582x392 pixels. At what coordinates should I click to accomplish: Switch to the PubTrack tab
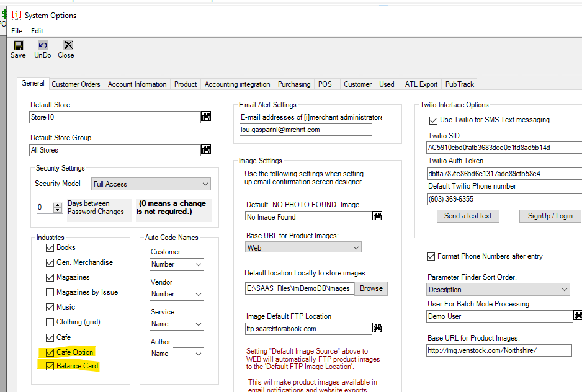coord(460,84)
